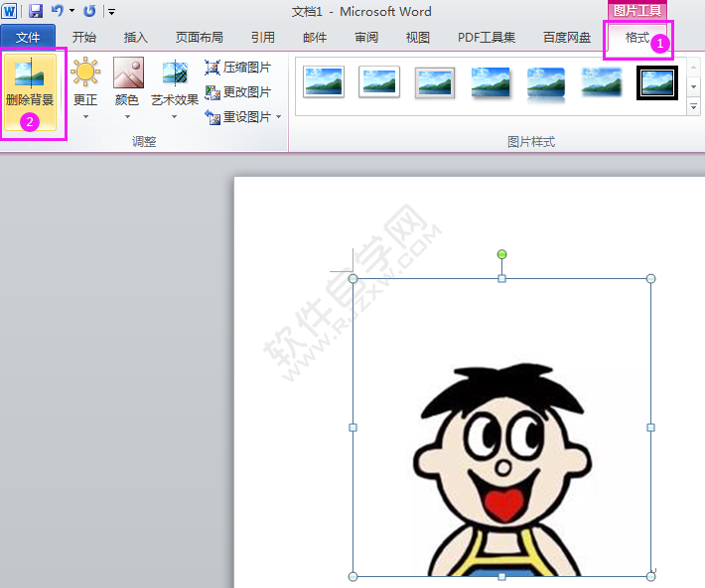
Task: Click 重设图片 reset picture
Action: tap(238, 117)
